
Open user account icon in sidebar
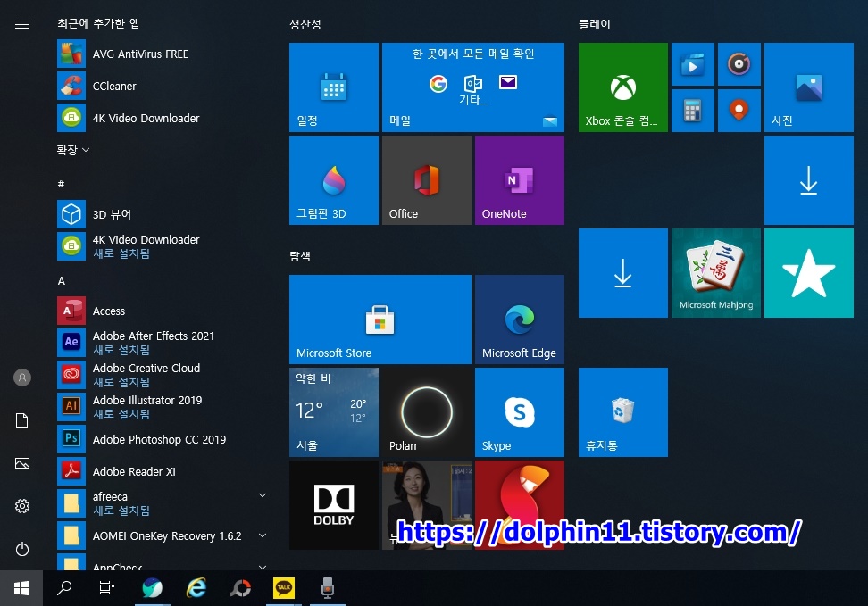click(x=22, y=378)
